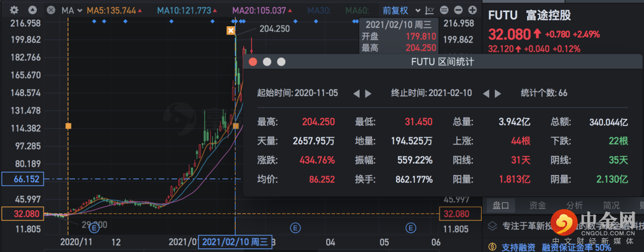Open the 支持融资 link

point(518,247)
